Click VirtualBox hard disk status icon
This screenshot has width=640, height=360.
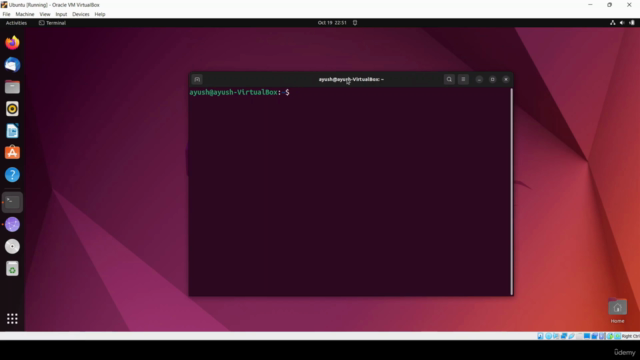tap(540, 336)
